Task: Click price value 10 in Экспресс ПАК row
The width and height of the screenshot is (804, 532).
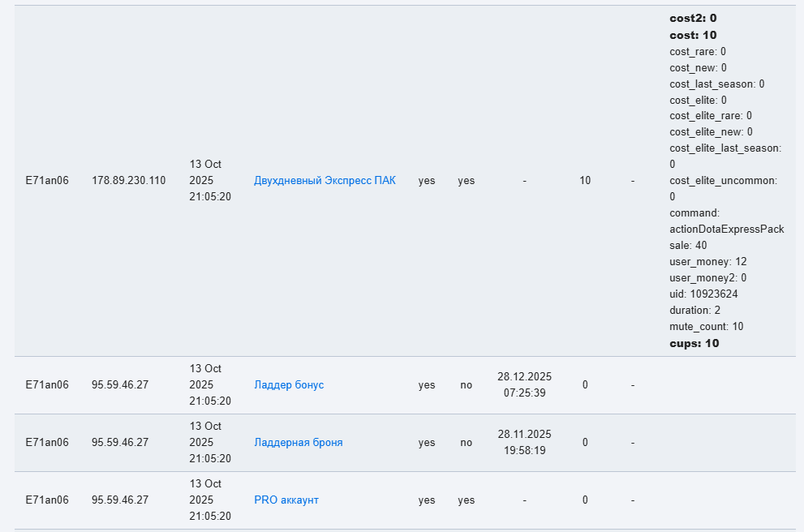Action: 585,181
